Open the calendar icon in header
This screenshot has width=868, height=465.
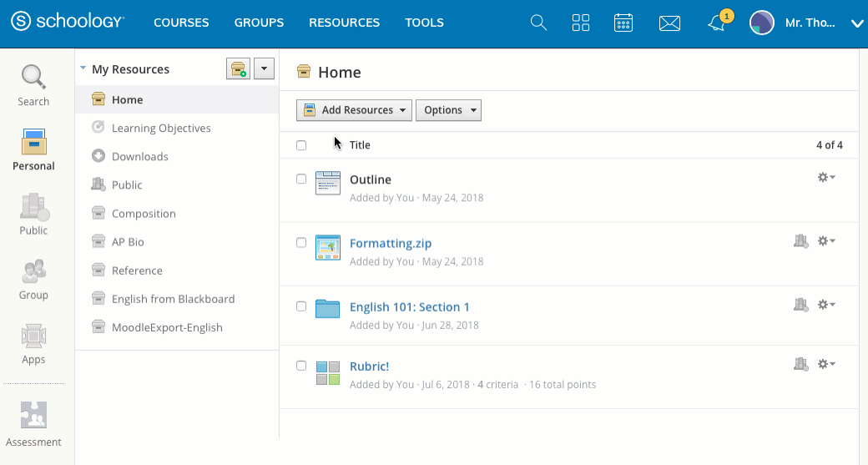point(623,23)
